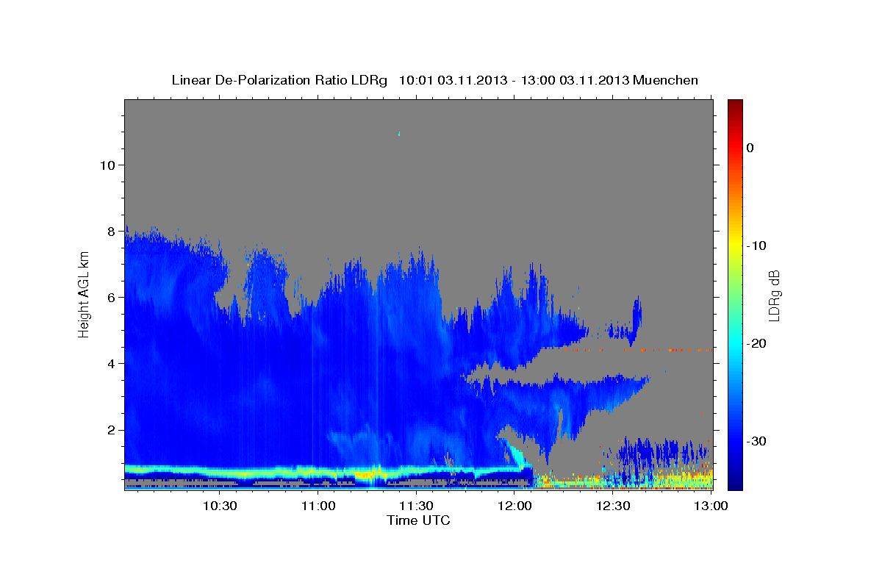Click the '11:00' time tick label
Viewport: 882px width, 588px height.
point(319,506)
